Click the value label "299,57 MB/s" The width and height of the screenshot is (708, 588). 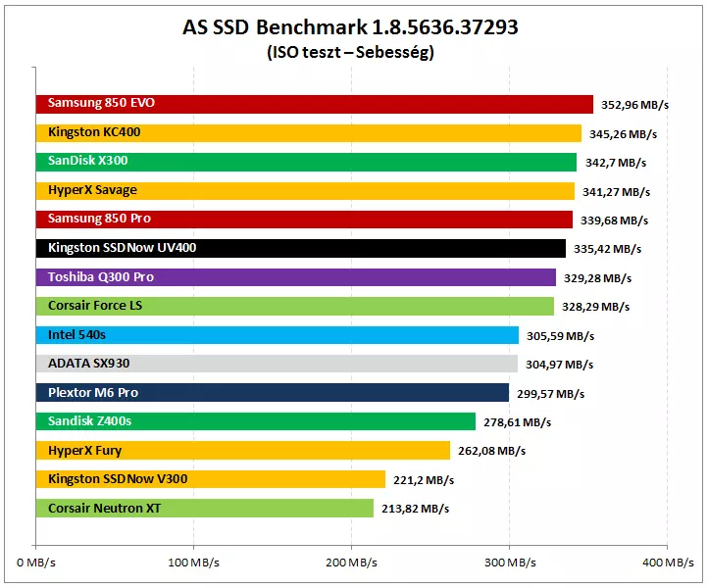coord(550,394)
